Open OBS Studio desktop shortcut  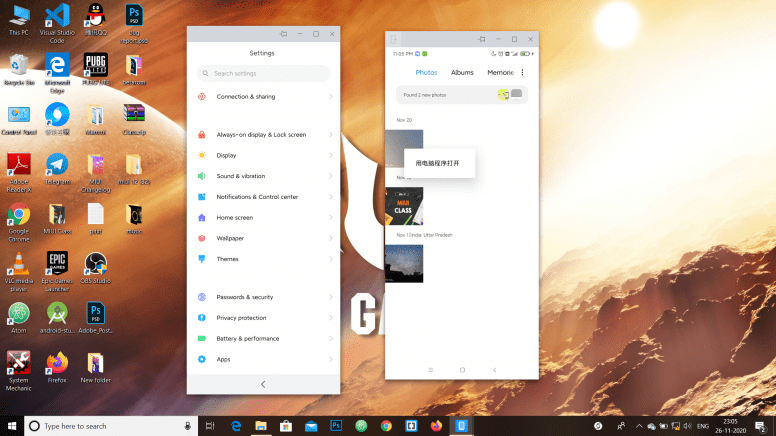96,268
